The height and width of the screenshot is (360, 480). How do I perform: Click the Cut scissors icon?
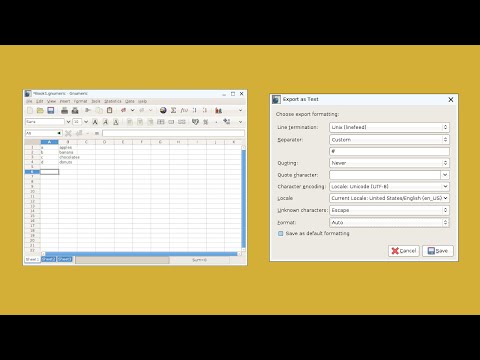click(88, 110)
